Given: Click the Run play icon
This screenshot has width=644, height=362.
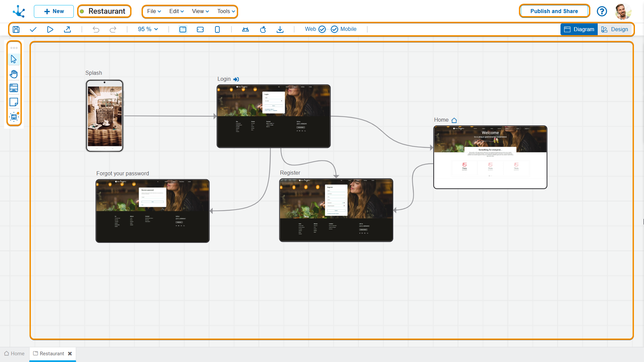Looking at the screenshot, I should tap(50, 29).
